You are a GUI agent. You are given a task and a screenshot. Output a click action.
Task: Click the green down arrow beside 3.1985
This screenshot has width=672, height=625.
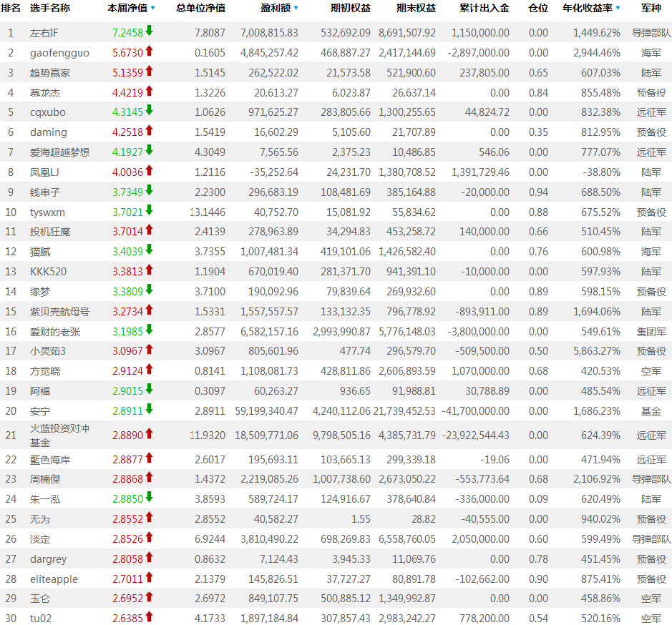pos(149,330)
